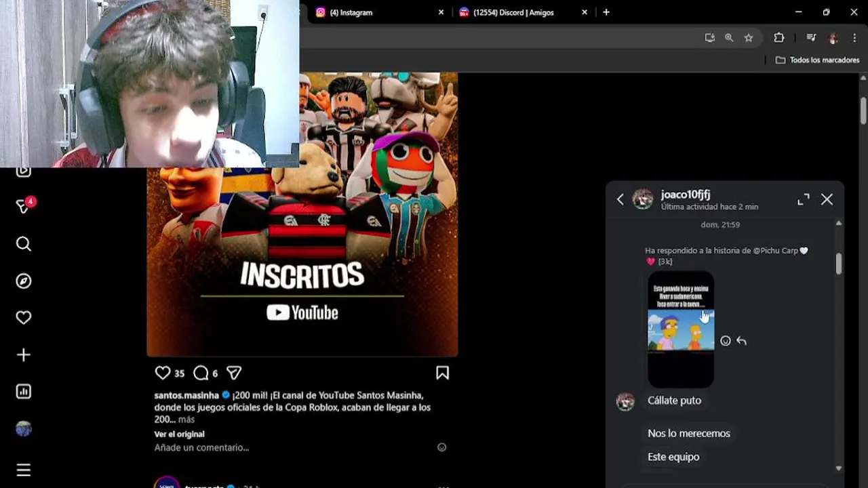Open Search magnifier in Instagram sidebar

pos(24,244)
